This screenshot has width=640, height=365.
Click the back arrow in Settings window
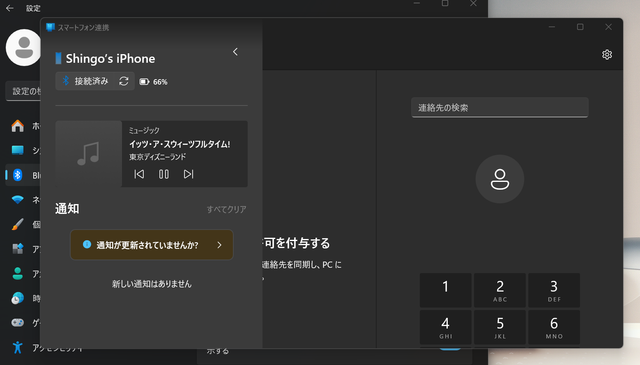pos(10,8)
